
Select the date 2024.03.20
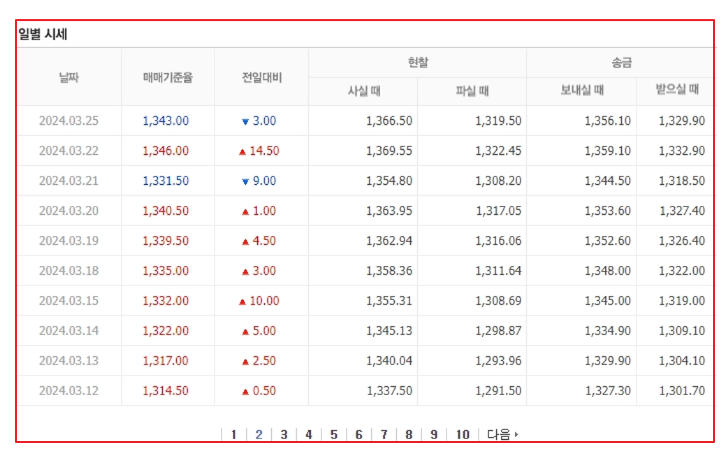69,211
